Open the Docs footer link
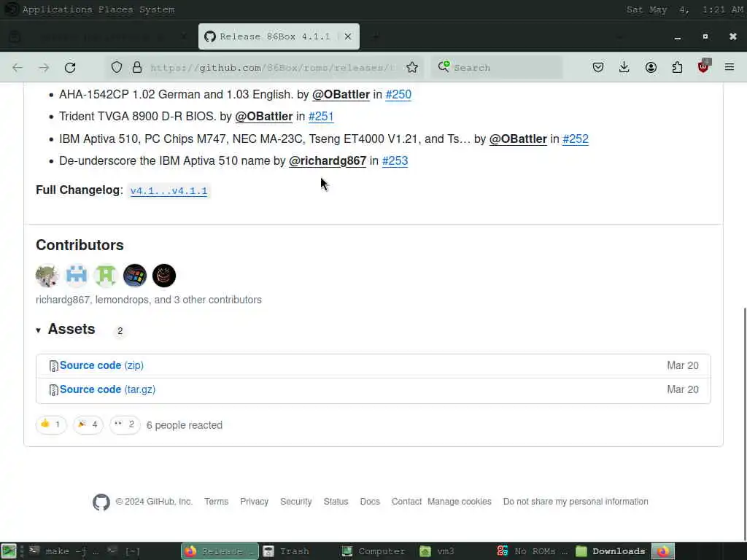 click(370, 502)
